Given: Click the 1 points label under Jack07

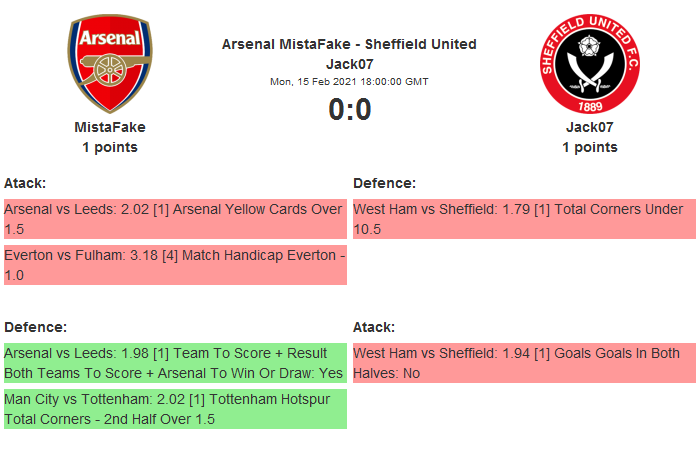Looking at the screenshot, I should point(589,147).
